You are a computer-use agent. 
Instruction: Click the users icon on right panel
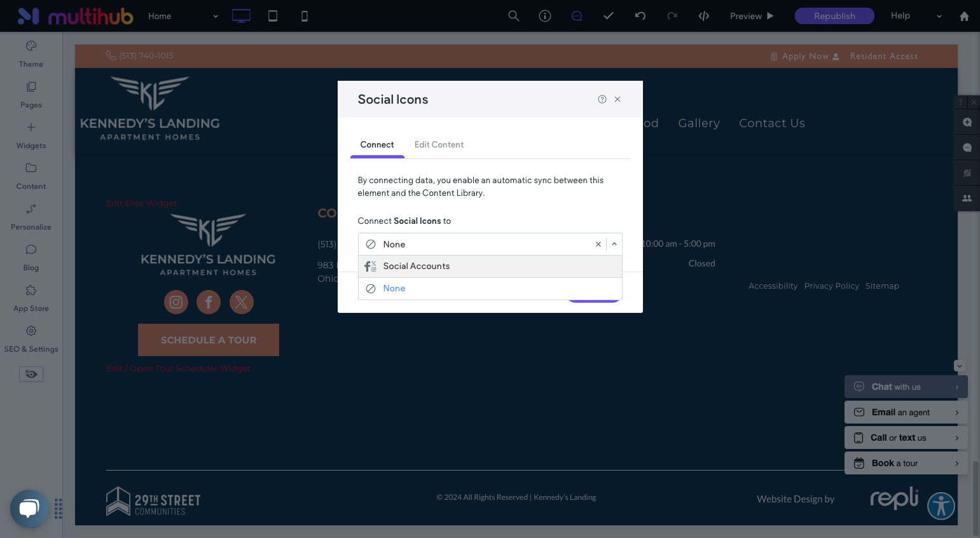pyautogui.click(x=967, y=198)
